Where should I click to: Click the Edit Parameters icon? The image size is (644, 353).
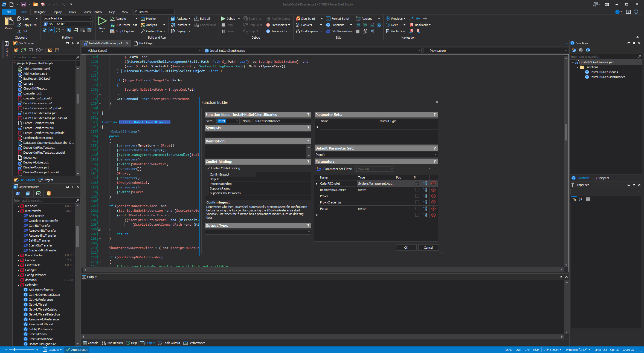(328, 31)
